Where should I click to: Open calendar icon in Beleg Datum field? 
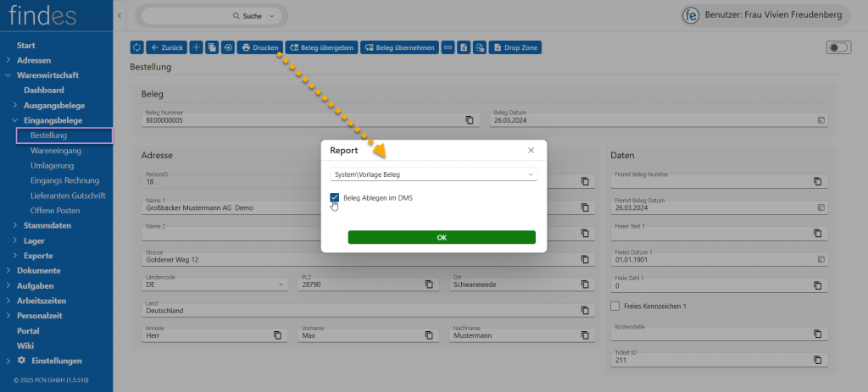[821, 120]
